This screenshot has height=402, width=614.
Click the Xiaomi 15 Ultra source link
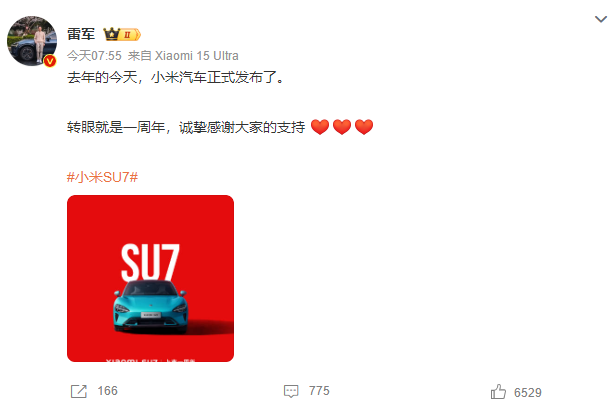click(x=197, y=56)
